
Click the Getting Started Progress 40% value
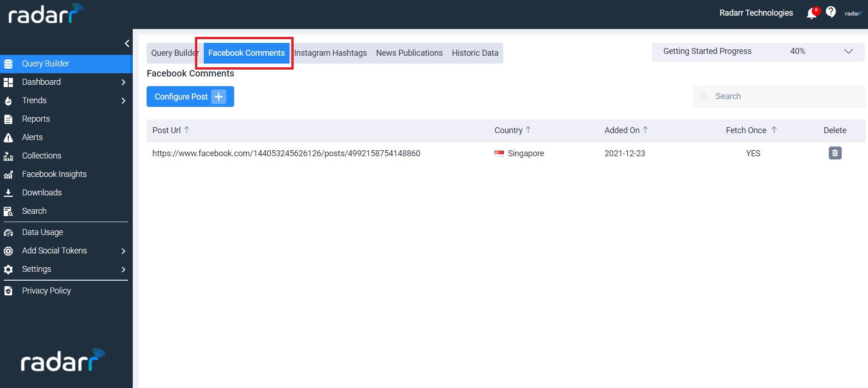tap(797, 51)
